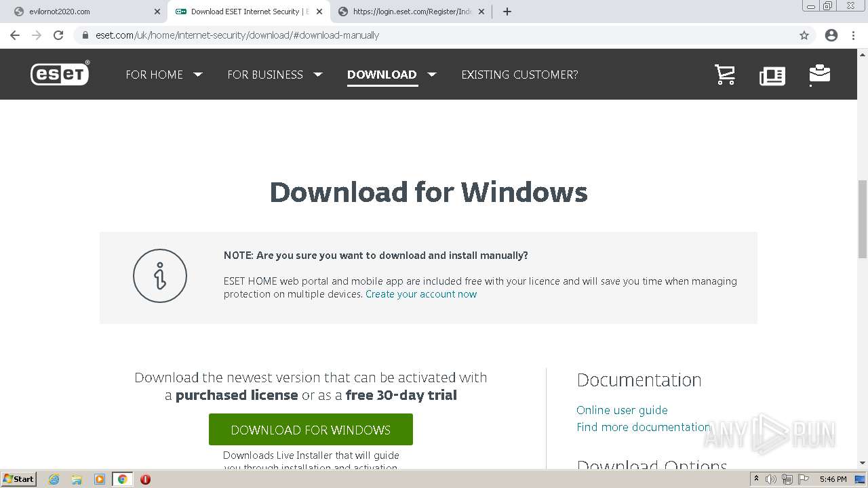Viewport: 868px width, 488px height.
Task: Click the Documentation heading
Action: 639,380
